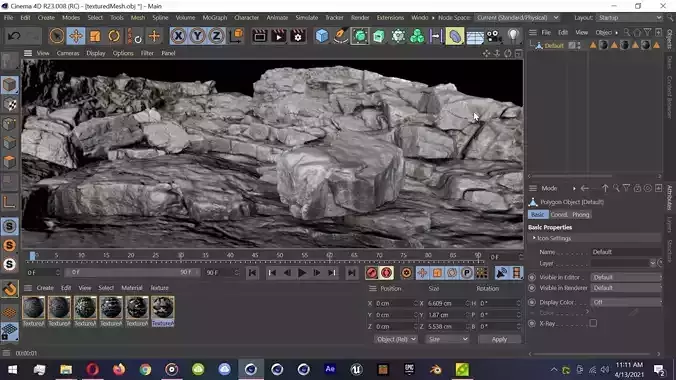Click the Undo arrow in the toolbar
Screen dimensions: 676x380
(14, 36)
